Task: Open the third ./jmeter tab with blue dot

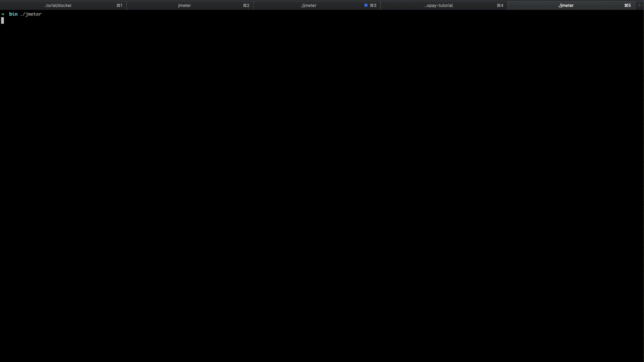Action: coord(308,5)
